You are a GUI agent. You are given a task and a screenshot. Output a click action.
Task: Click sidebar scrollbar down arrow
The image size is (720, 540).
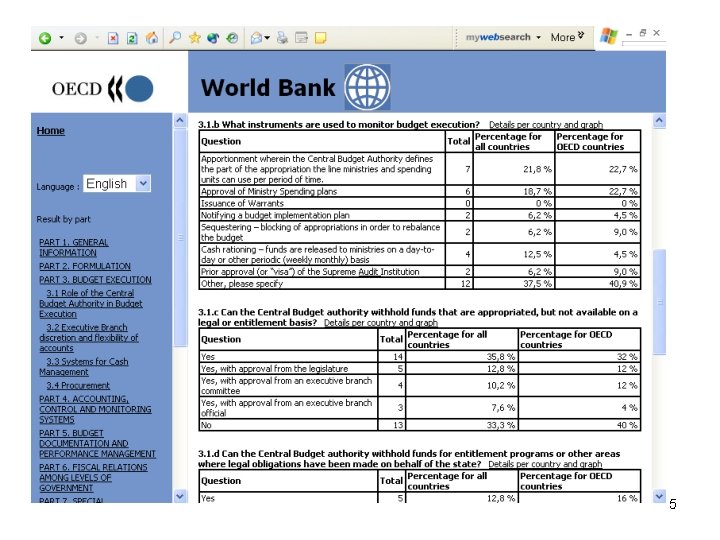(x=180, y=496)
